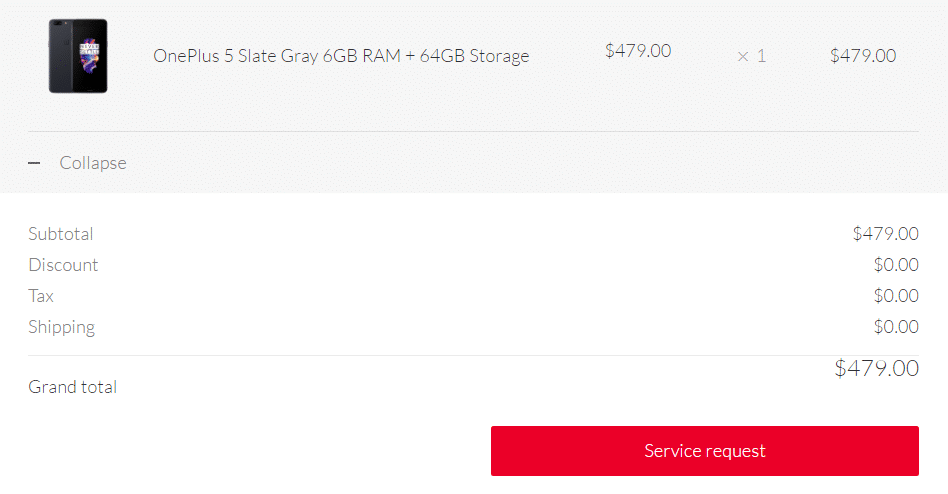Select the Shipping label
This screenshot has width=948, height=494.
(x=62, y=327)
